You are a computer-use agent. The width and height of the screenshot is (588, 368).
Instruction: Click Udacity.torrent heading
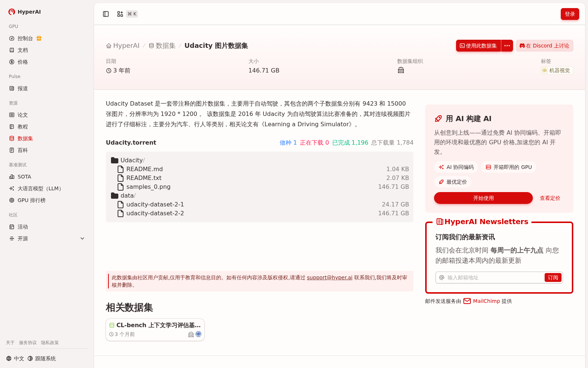pyautogui.click(x=131, y=142)
